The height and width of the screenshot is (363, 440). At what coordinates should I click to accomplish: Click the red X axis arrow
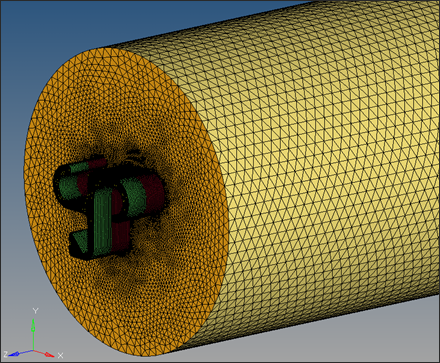[44, 353]
